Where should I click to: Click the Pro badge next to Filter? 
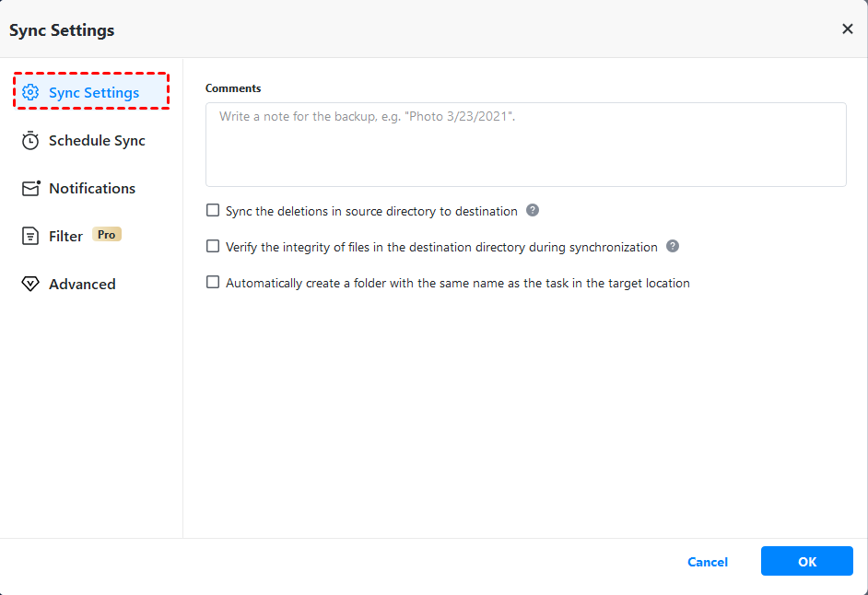(x=107, y=235)
